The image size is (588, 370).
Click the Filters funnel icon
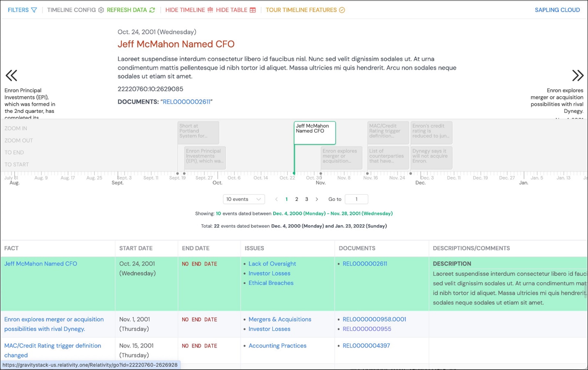[x=34, y=10]
